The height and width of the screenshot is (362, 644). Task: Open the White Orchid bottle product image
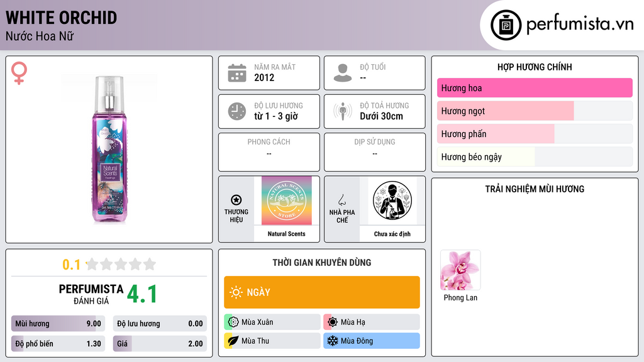click(109, 150)
